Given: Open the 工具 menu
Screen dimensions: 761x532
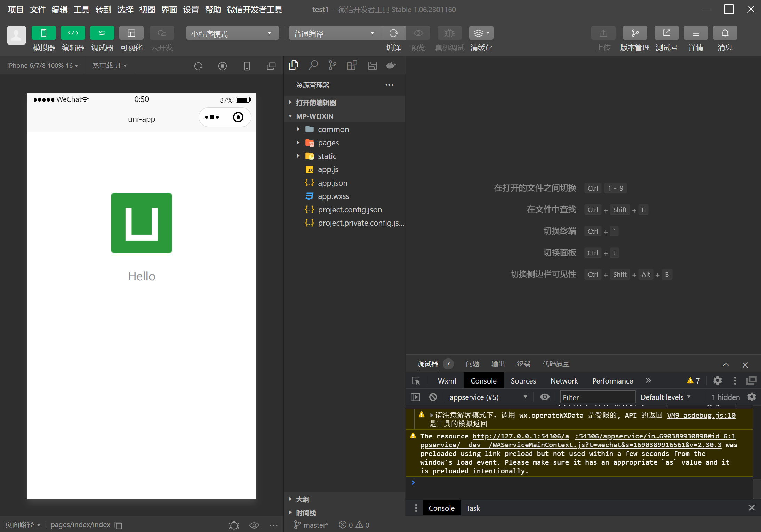Looking at the screenshot, I should pyautogui.click(x=81, y=9).
